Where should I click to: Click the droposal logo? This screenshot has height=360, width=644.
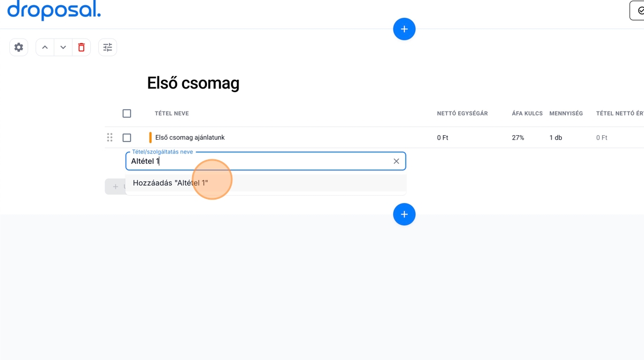coord(53,10)
